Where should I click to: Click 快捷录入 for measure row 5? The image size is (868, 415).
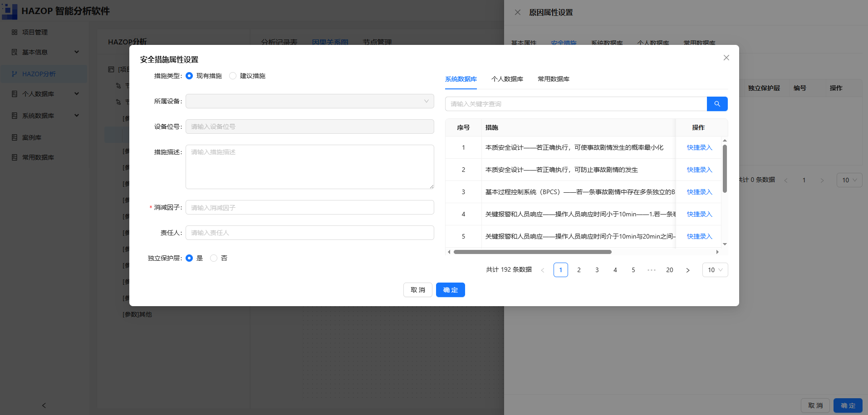coord(700,236)
